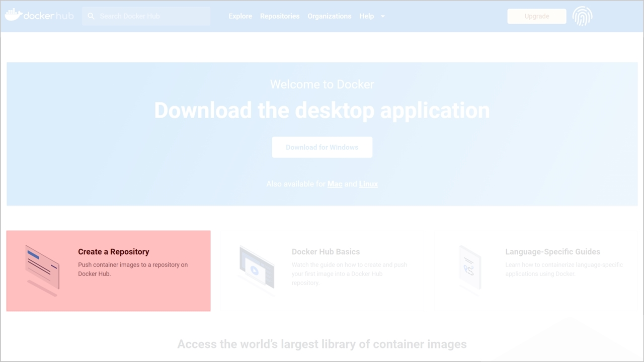Image resolution: width=644 pixels, height=362 pixels.
Task: Click "Download the desktop application" headline
Action: click(x=322, y=110)
